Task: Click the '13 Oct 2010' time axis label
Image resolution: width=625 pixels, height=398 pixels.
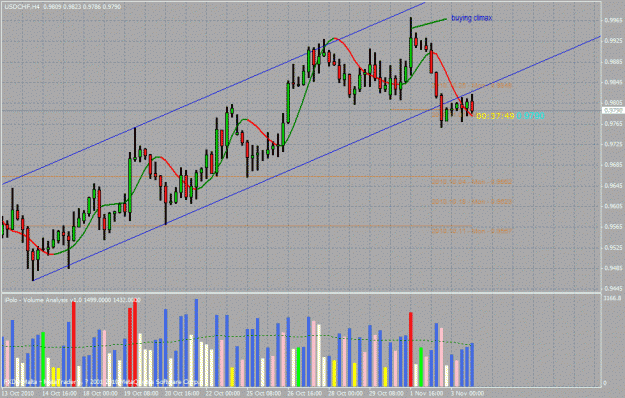Action: click(x=18, y=393)
